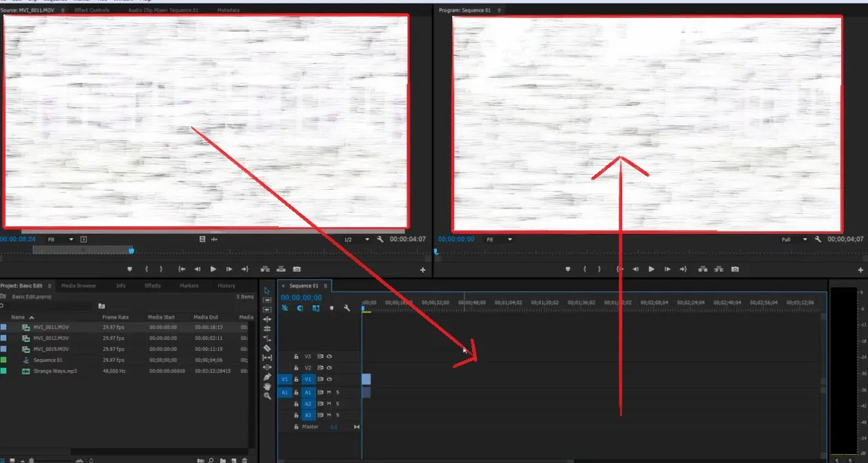Mute the A3 audio track
Image resolution: width=868 pixels, height=463 pixels.
pyautogui.click(x=329, y=415)
